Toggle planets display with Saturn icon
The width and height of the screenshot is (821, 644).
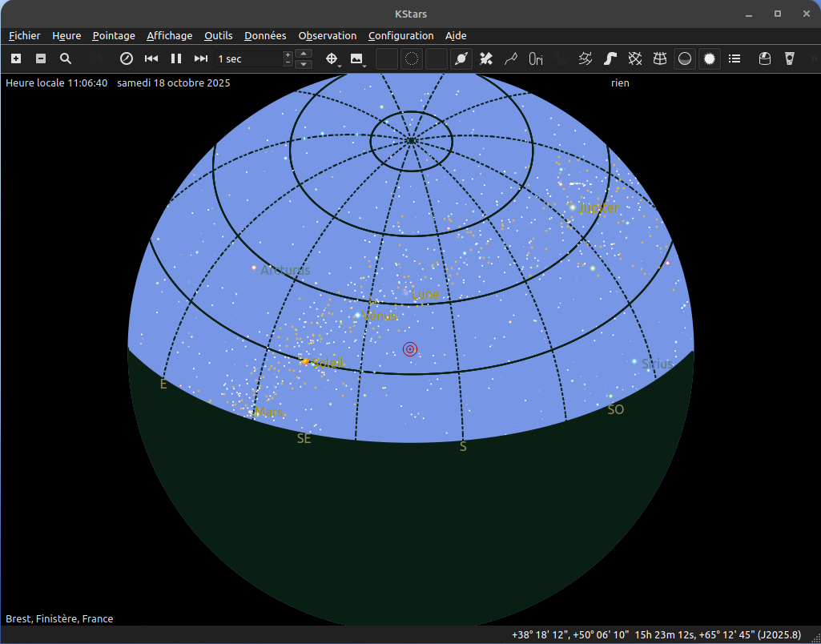(x=461, y=58)
